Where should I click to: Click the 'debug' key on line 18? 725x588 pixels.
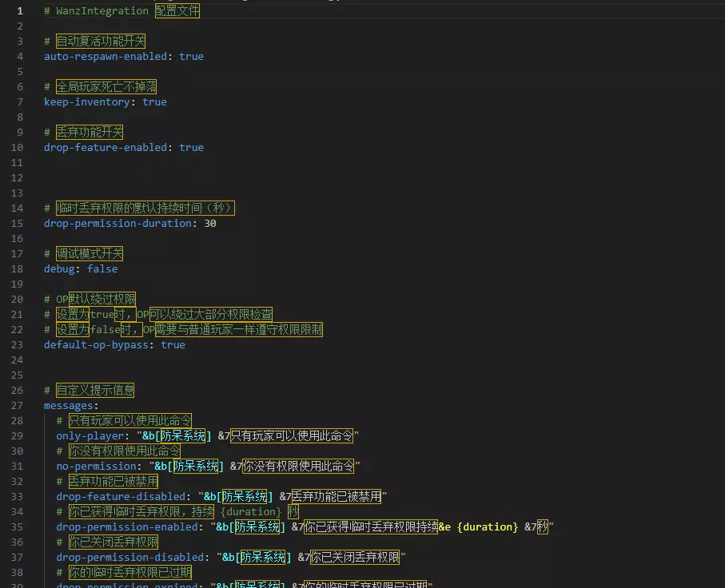pyautogui.click(x=59, y=269)
